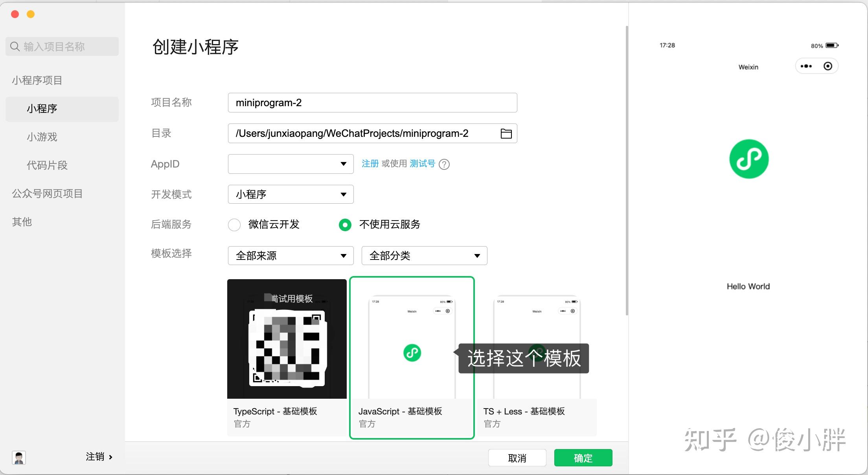Open the folder browse icon in directory field
Image resolution: width=868 pixels, height=475 pixels.
point(506,134)
